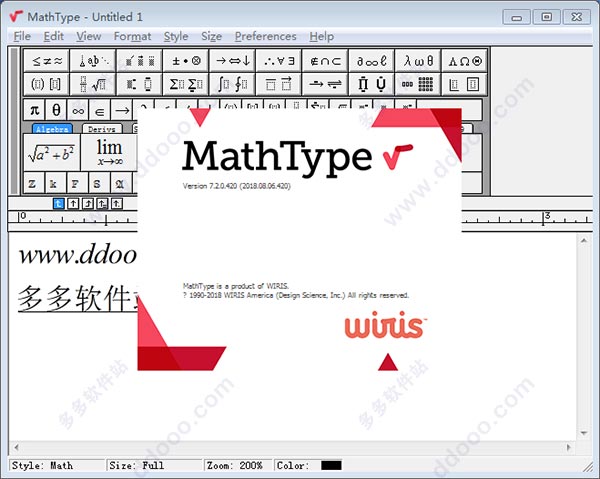The width and height of the screenshot is (600, 479).
Task: Open the fraction and radical templates palette
Action: pyautogui.click(x=93, y=84)
